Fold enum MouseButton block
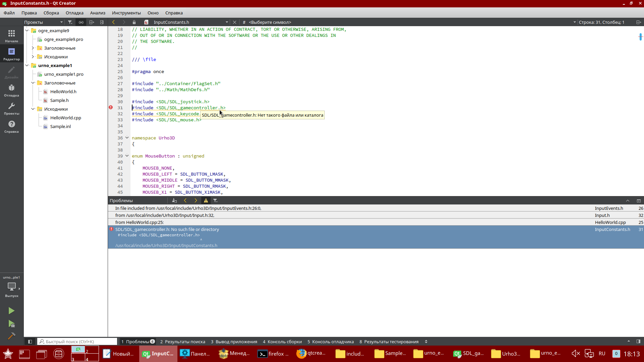This screenshot has width=644, height=362. (x=127, y=156)
